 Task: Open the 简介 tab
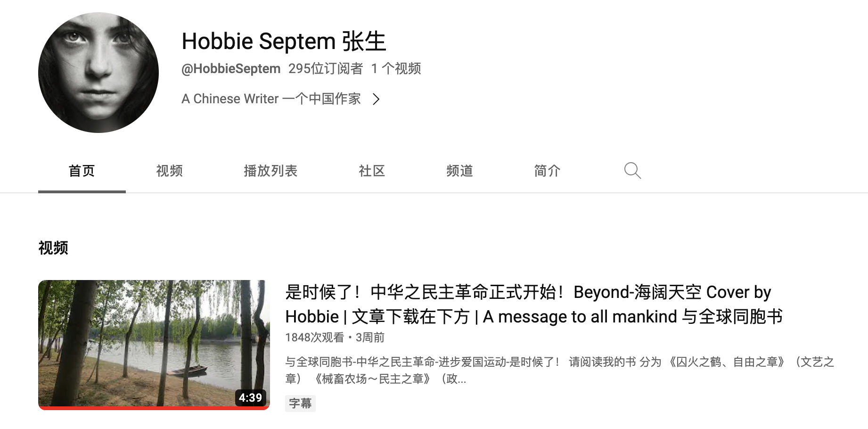pyautogui.click(x=547, y=171)
